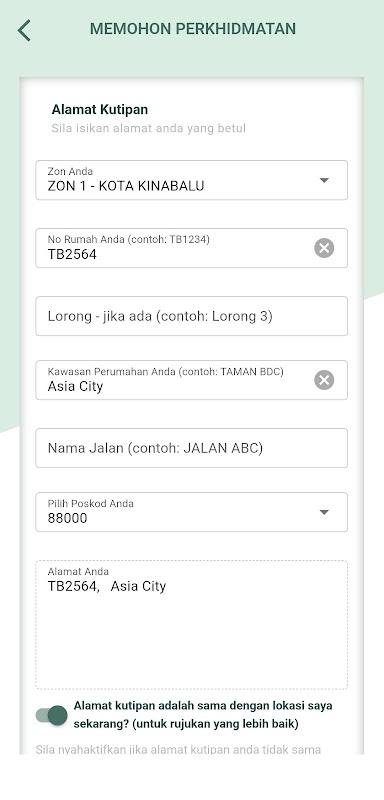This screenshot has height=800, width=384.
Task: Open the Pilih Poskod Anda dropdown arrow
Action: [324, 512]
